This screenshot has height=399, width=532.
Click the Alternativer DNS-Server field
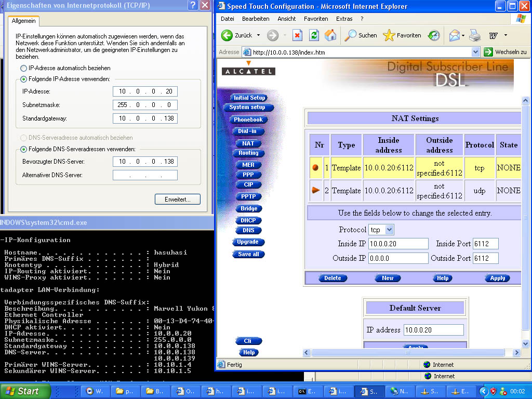point(145,175)
